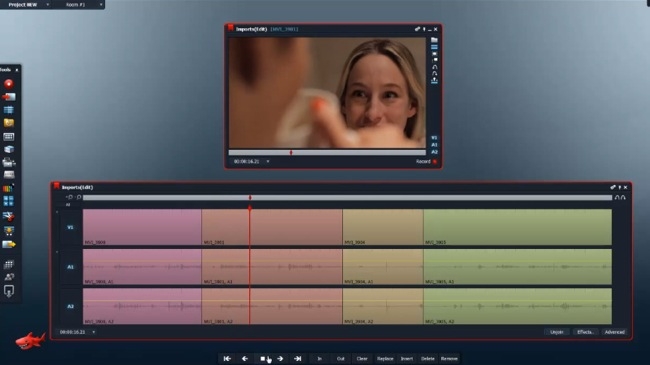Click the red scissors tool in the toolbox
Screen dimensions: 650x365
9,216
